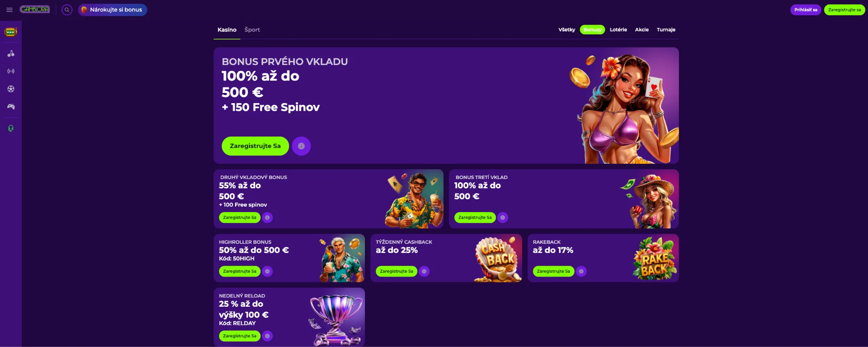Click the Gambloria logo
This screenshot has height=347, width=868.
pos(35,9)
